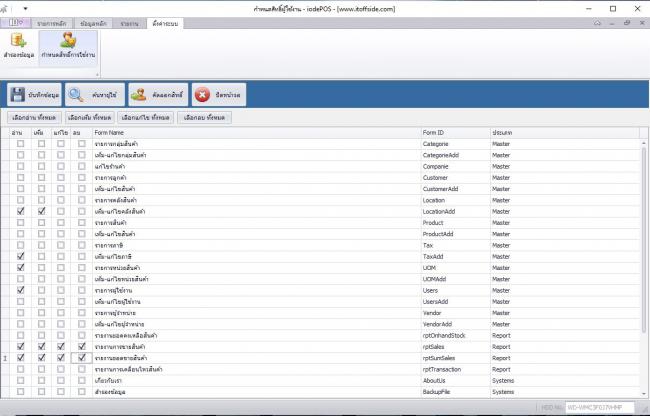Click the magnifier search user button

point(95,95)
